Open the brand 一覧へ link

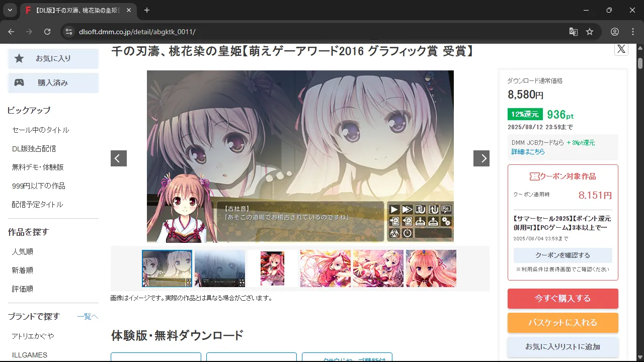tap(88, 316)
